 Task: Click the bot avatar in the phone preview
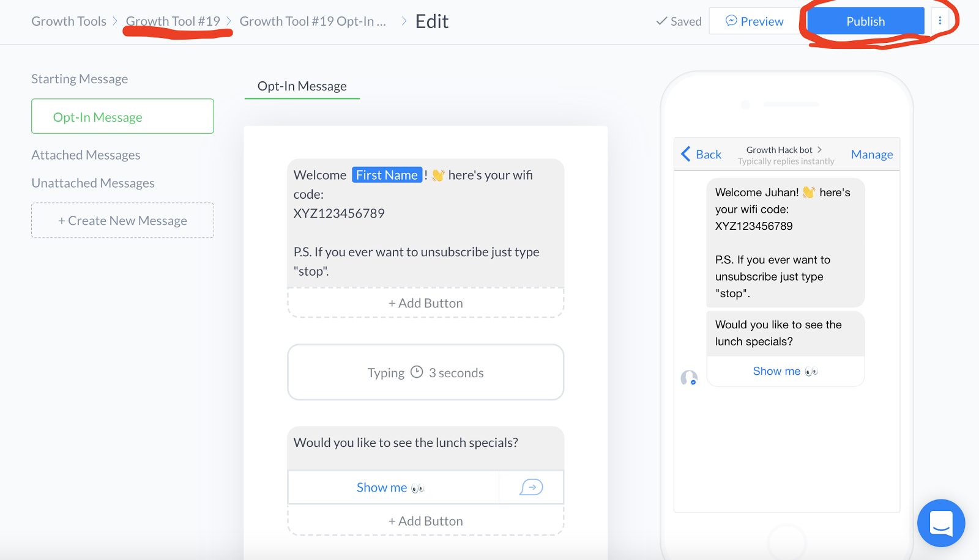coord(688,378)
